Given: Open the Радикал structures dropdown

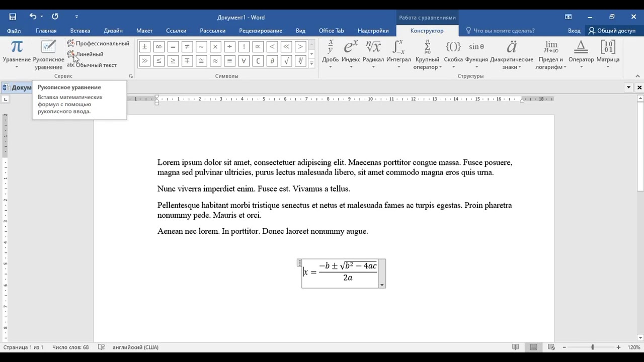Looking at the screenshot, I should pyautogui.click(x=373, y=55).
